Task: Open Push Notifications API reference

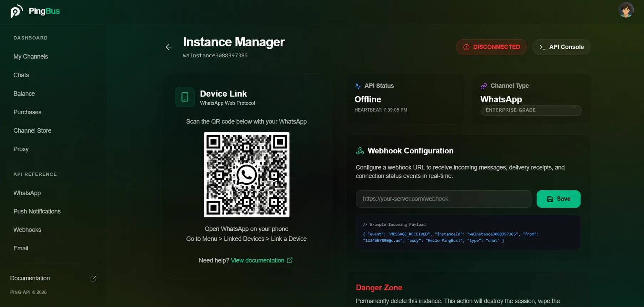Action: 37,211
